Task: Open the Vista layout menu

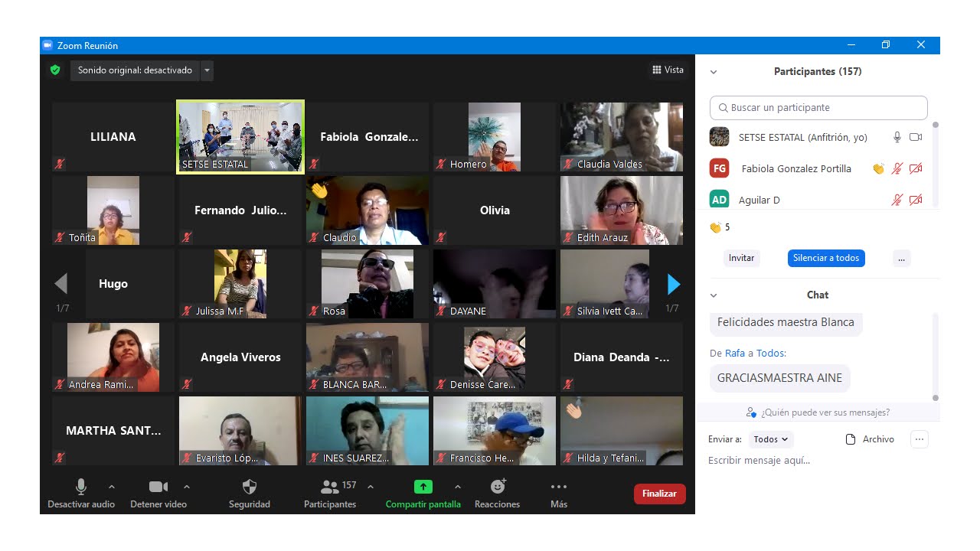Action: point(668,70)
